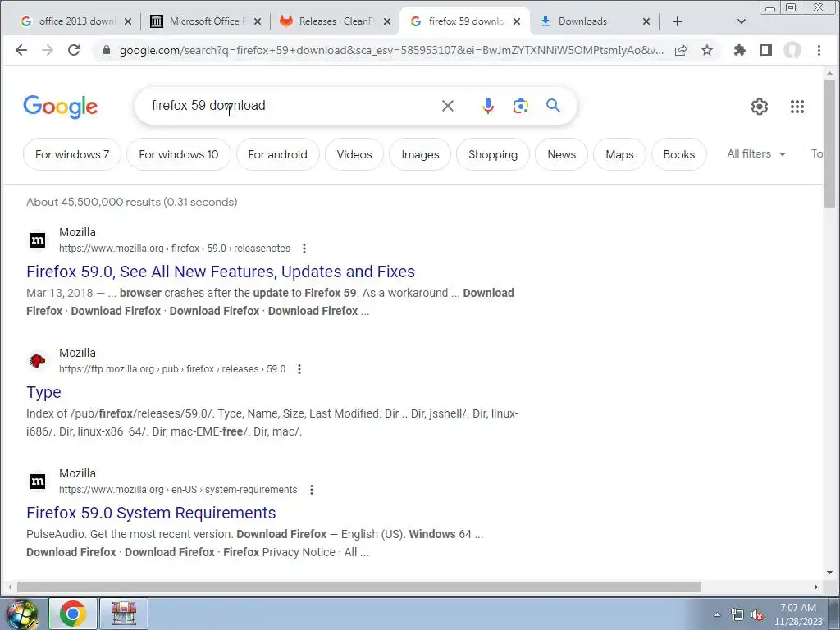Toggle the Chrome side panel

pos(766,50)
